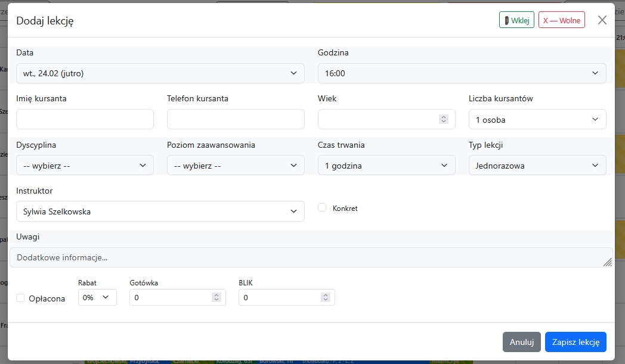Enable the Opłacona checkbox

[21, 298]
